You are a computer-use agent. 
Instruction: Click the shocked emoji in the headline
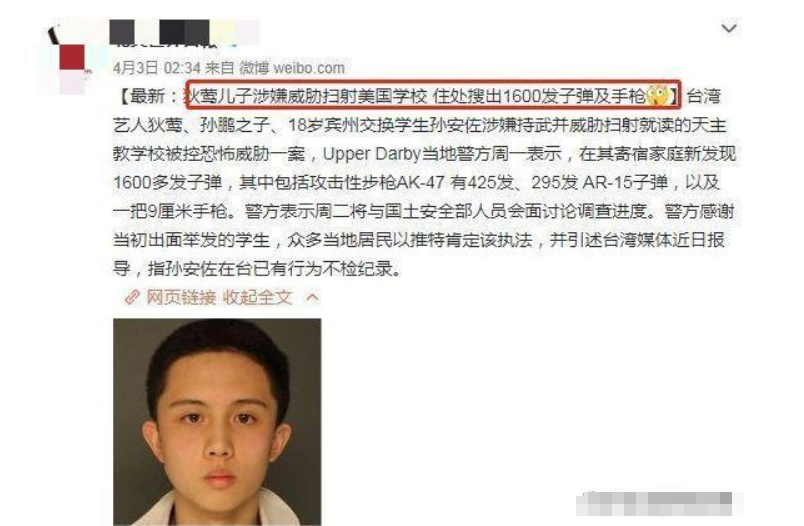click(x=658, y=95)
